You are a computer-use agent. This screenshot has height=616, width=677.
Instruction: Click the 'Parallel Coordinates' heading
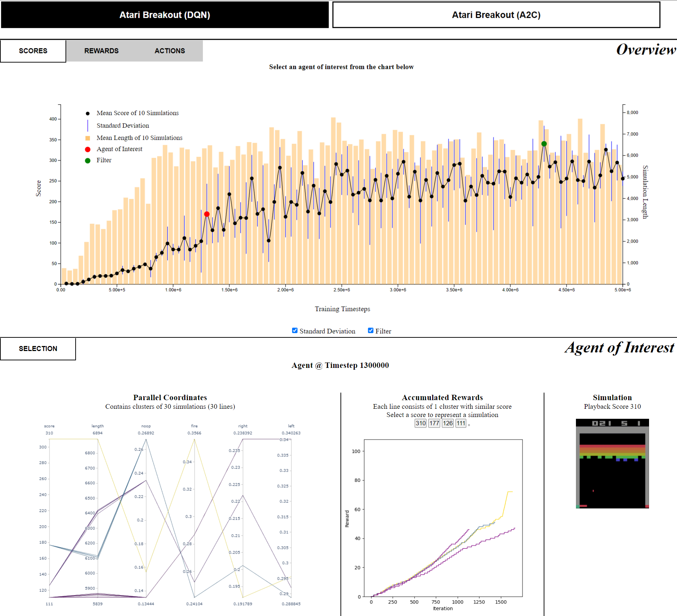click(170, 397)
